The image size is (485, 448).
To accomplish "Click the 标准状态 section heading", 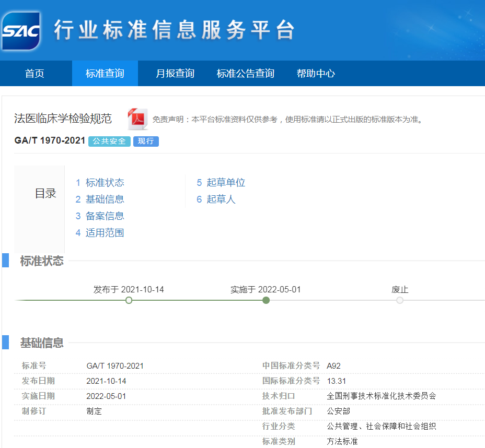I will 42,261.
